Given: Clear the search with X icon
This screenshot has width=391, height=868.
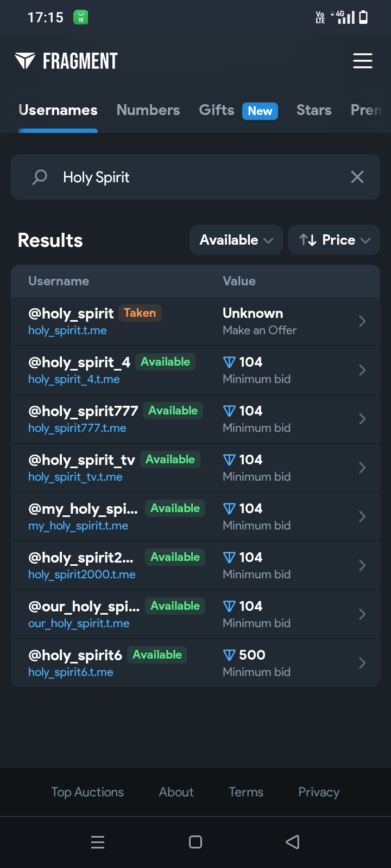Looking at the screenshot, I should (x=357, y=177).
